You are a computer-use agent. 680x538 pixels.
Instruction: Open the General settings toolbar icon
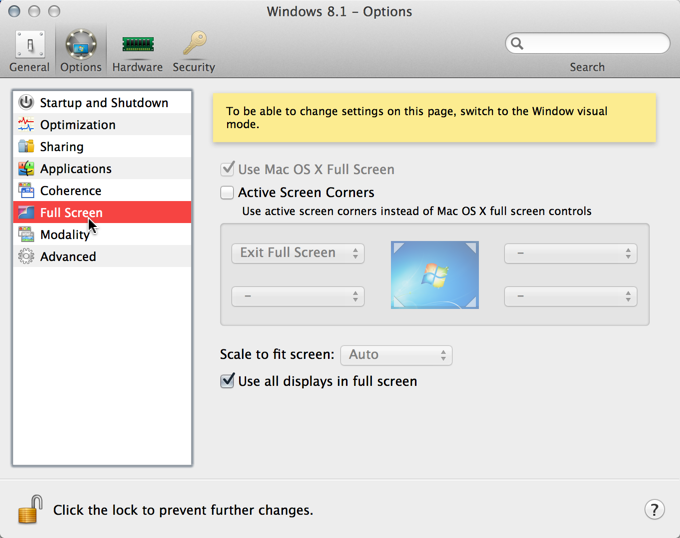[x=29, y=45]
